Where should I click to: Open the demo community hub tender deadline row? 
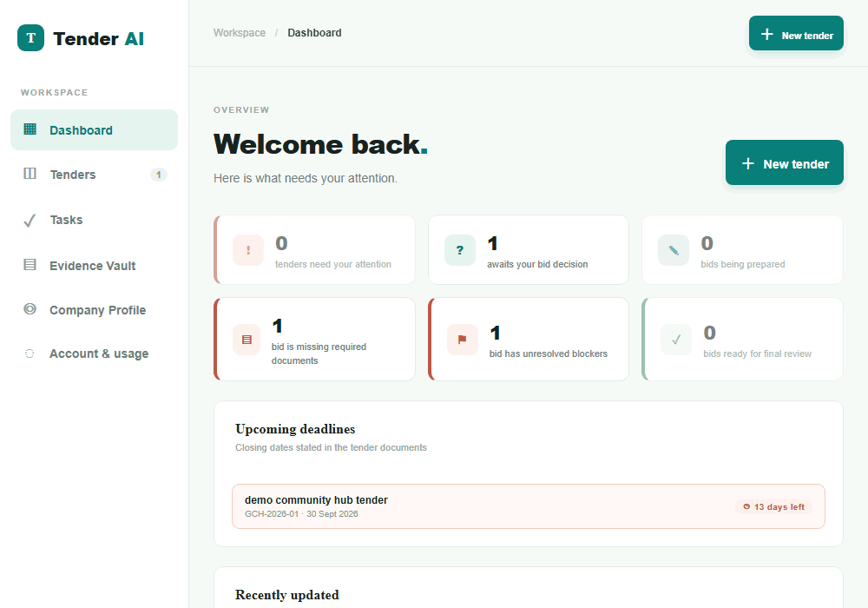pyautogui.click(x=528, y=506)
